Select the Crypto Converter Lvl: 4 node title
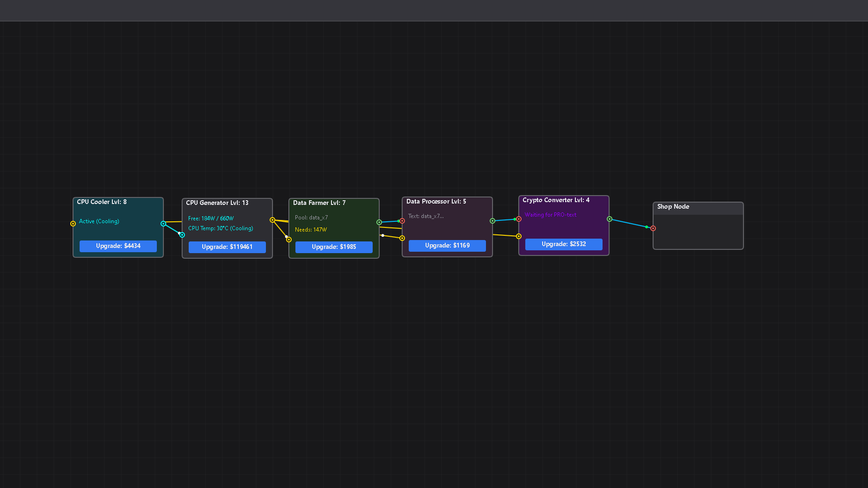The image size is (868, 488). (x=556, y=200)
